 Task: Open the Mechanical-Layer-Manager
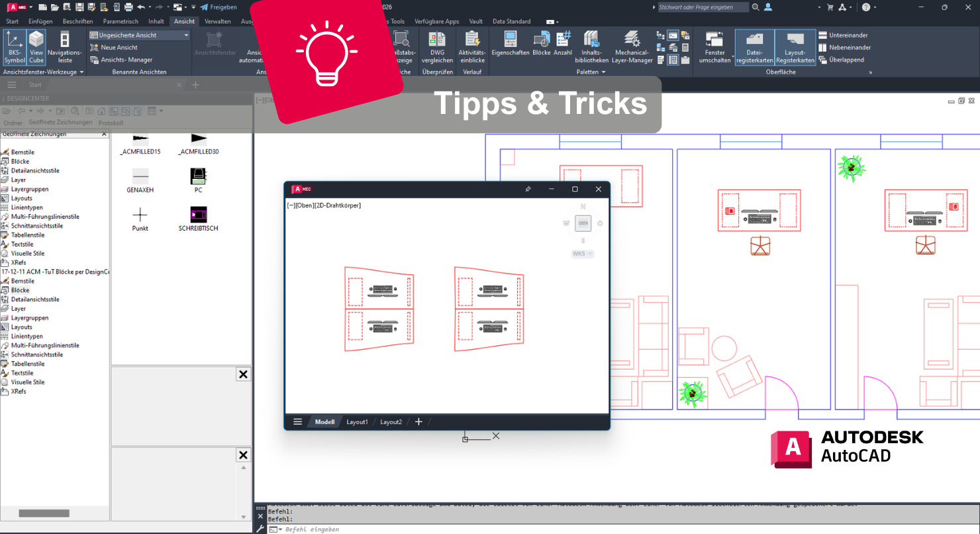[634, 47]
